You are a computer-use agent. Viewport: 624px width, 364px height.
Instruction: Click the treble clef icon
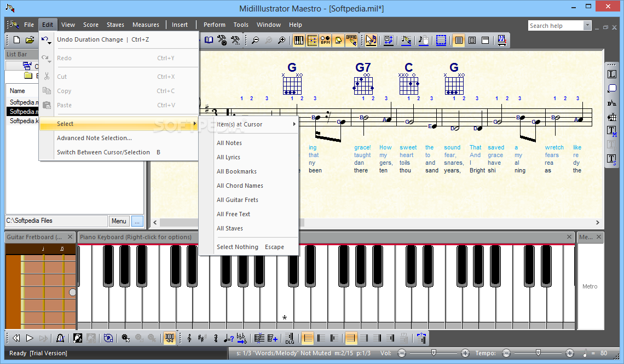189,338
